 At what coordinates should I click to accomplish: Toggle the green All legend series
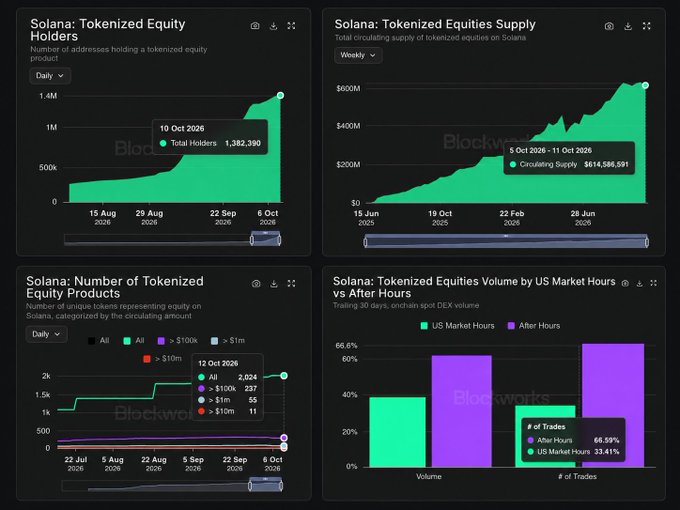click(134, 340)
